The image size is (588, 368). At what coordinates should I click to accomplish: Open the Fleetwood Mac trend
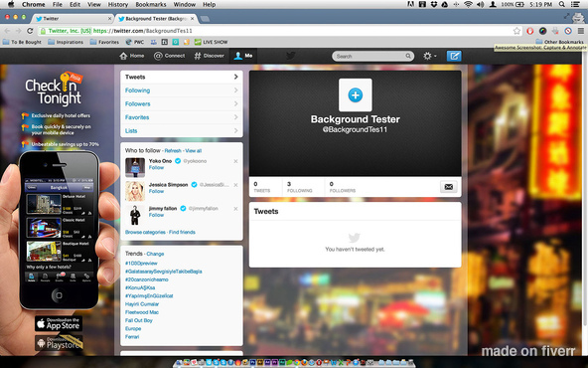coord(142,312)
